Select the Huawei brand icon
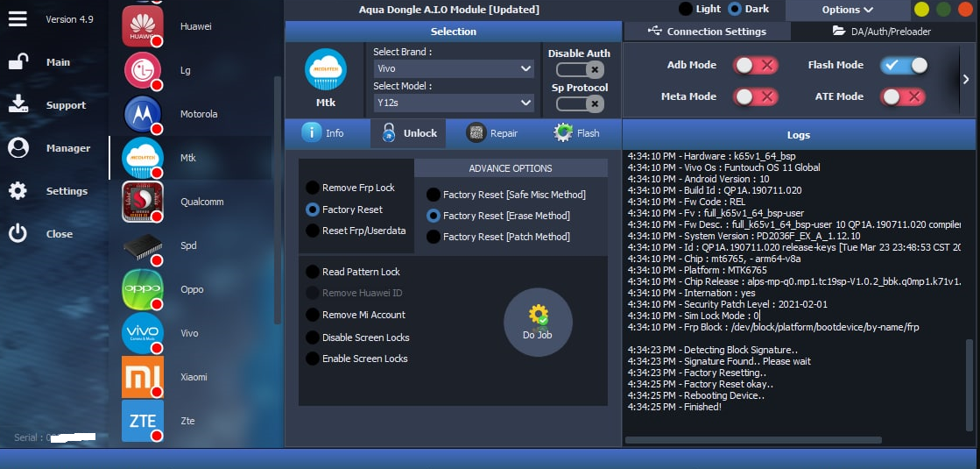Image resolution: width=980 pixels, height=469 pixels. [143, 26]
